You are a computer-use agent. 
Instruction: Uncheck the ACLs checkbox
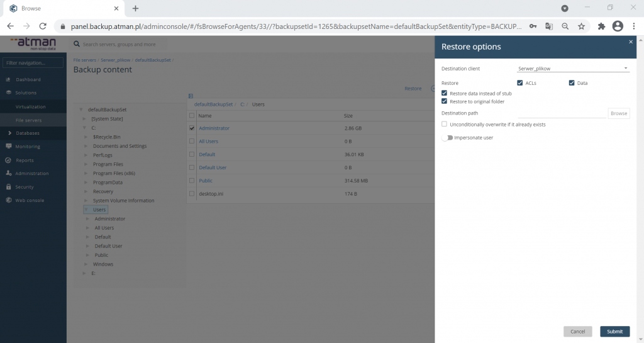[x=520, y=83]
